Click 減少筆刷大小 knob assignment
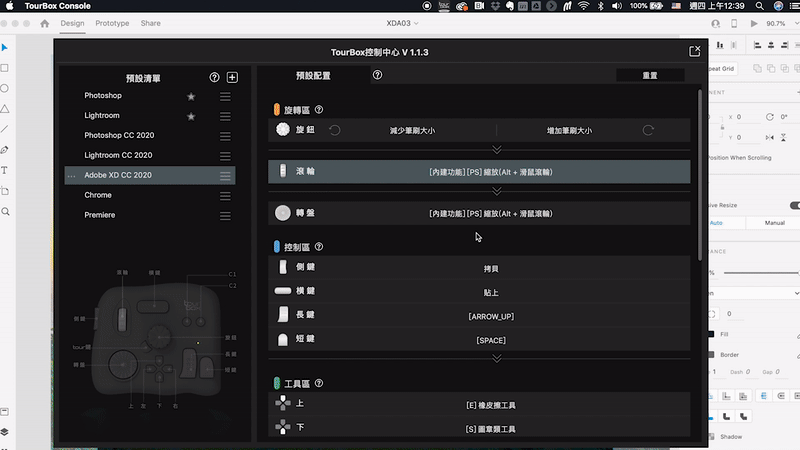800x450 pixels. (x=412, y=131)
